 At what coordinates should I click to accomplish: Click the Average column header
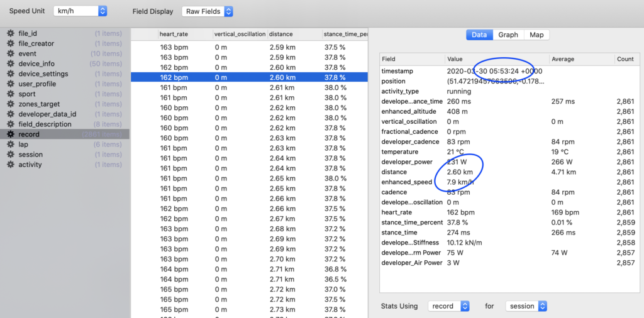[563, 58]
